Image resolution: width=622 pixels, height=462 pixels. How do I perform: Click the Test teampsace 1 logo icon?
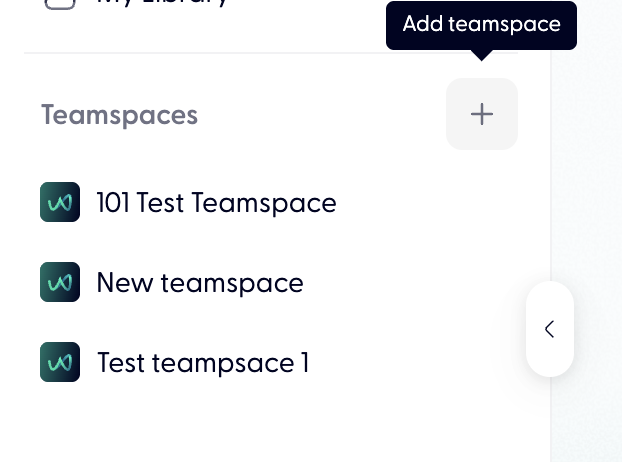coord(60,362)
